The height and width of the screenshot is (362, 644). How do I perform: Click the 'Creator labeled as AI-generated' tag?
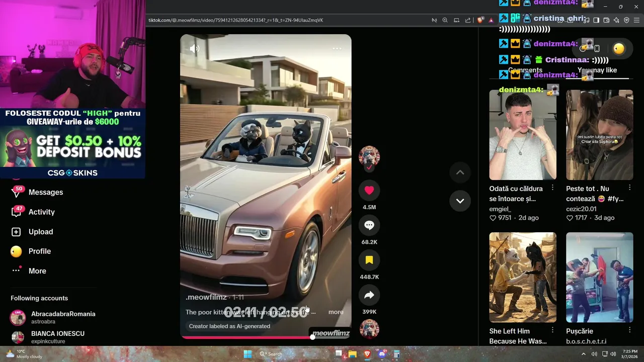tap(229, 326)
